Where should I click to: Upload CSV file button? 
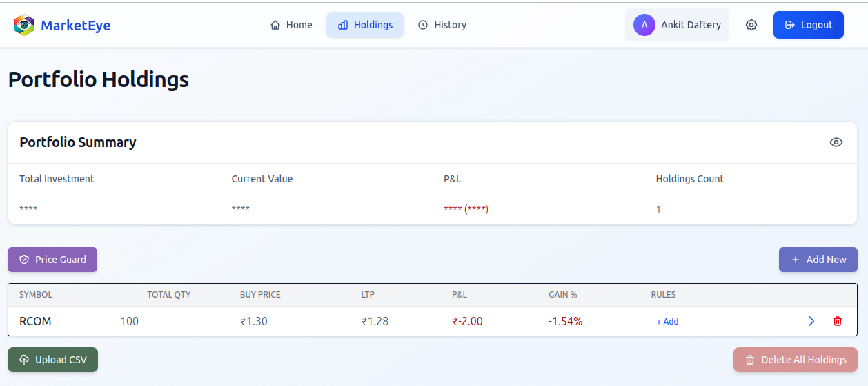[x=52, y=360]
